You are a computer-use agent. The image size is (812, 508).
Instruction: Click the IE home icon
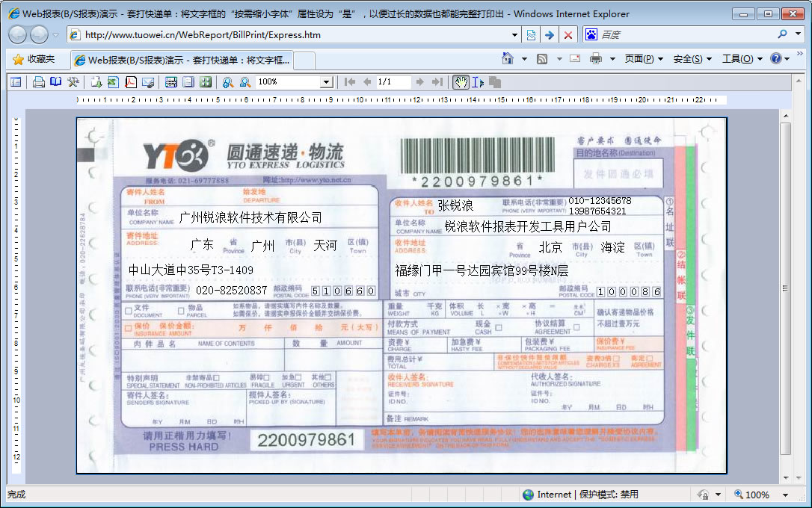508,59
